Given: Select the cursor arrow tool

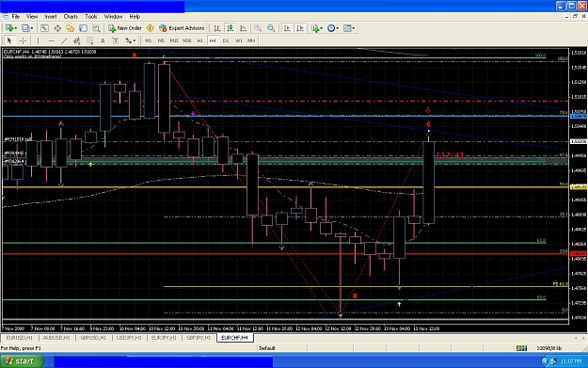Looking at the screenshot, I should [9, 40].
